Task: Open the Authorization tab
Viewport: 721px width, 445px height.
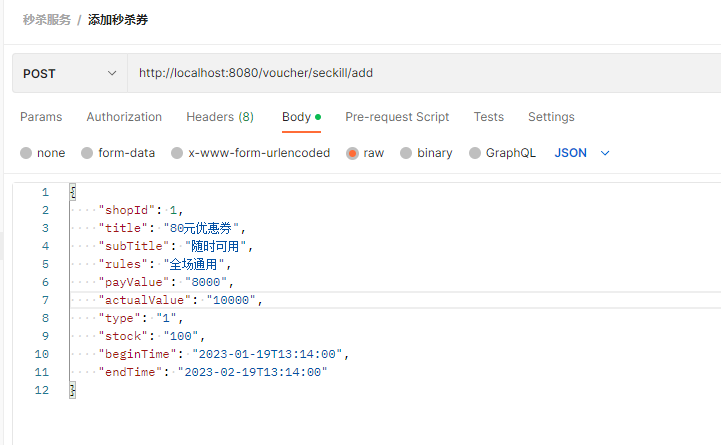Action: (124, 117)
